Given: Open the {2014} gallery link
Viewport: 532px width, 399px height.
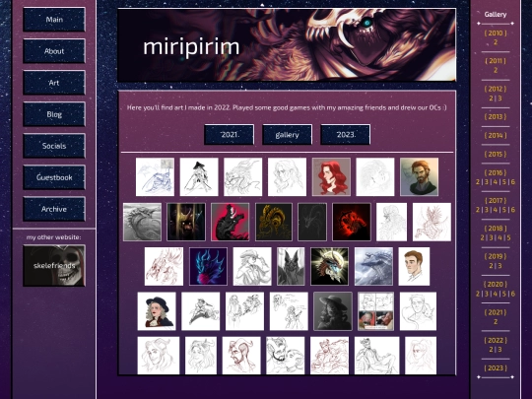Looking at the screenshot, I should coord(496,135).
